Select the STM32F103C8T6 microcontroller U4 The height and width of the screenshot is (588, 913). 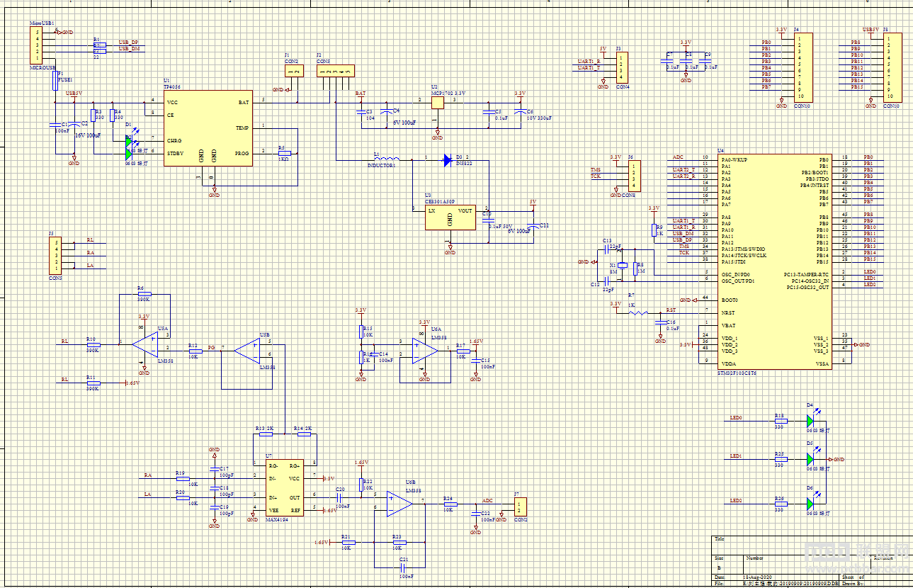tap(774, 261)
